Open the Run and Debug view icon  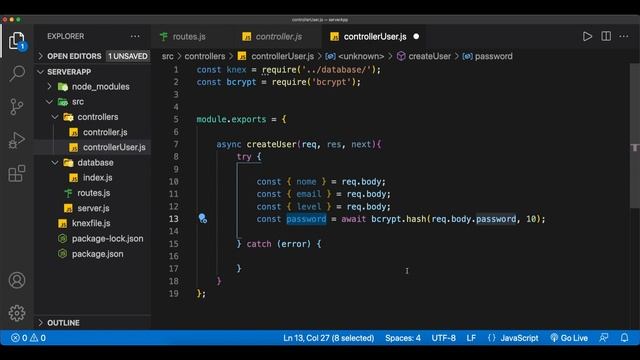pyautogui.click(x=17, y=140)
